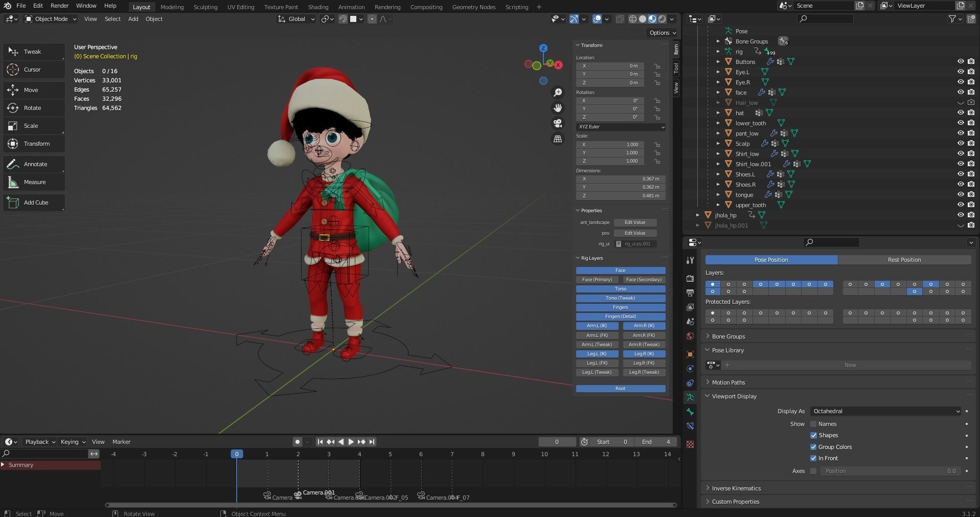
Task: Pick the Annotate tool
Action: coord(34,164)
